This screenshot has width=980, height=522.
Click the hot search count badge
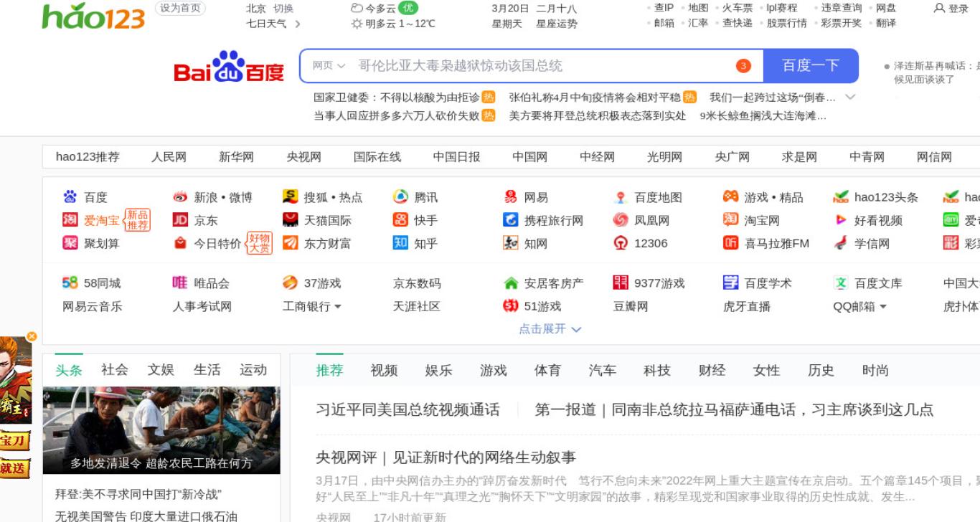point(743,66)
